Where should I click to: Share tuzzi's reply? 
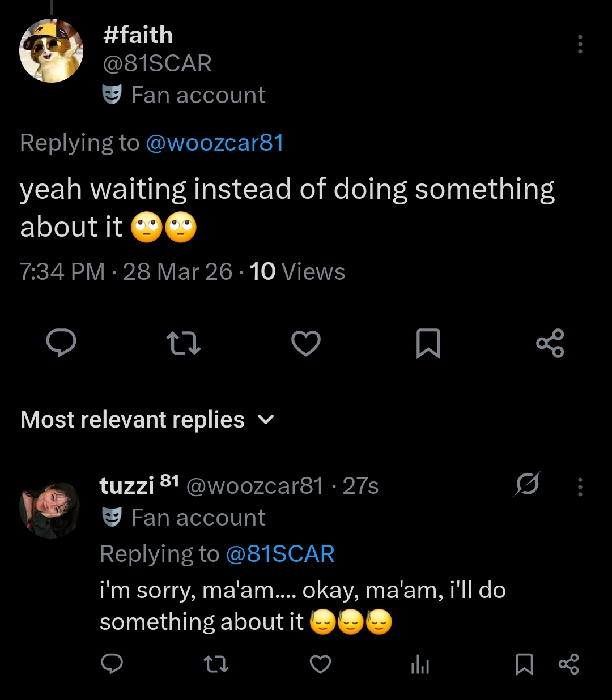(x=569, y=664)
